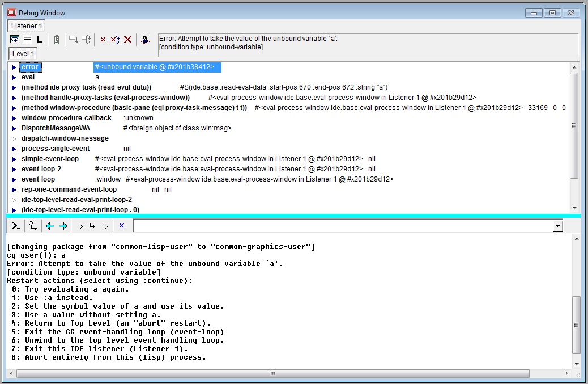Click the lines list icon in top toolbar
Viewport: 588px width, 384px height.
[x=27, y=40]
